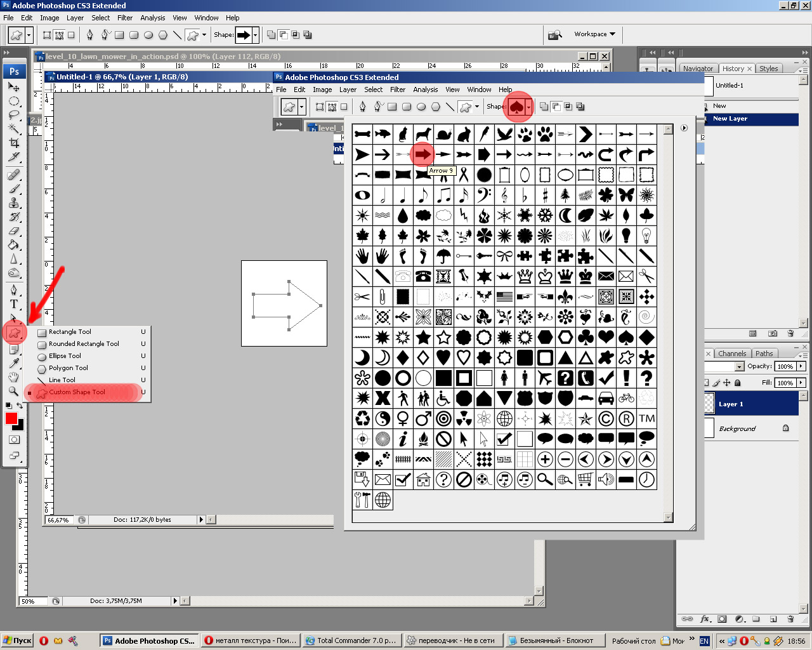This screenshot has height=650, width=812.
Task: Select the Crop tool
Action: (x=14, y=143)
